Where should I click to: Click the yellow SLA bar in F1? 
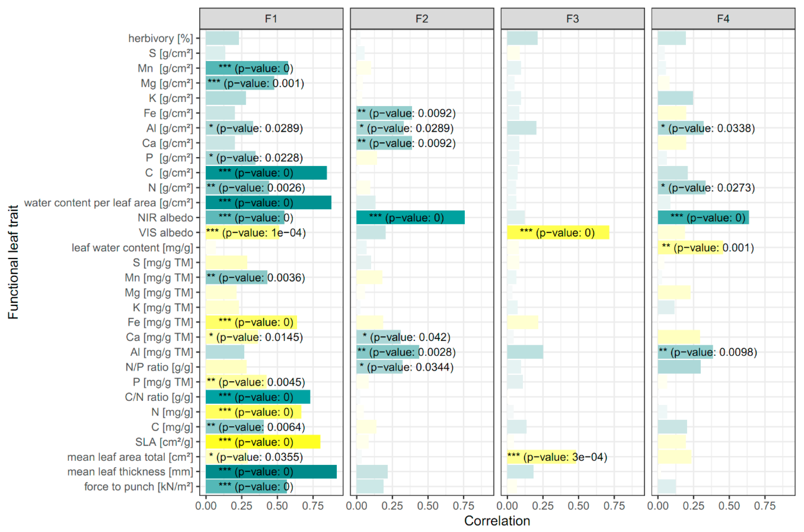pos(263,442)
